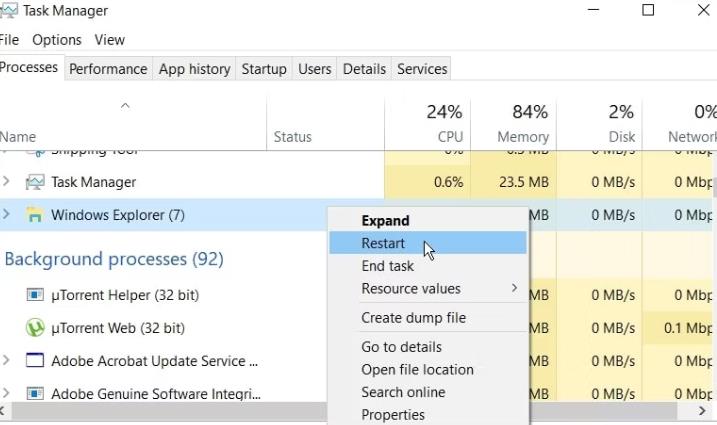Click the horizontal scrollbar left arrow
The image size is (717, 425).
point(4,411)
